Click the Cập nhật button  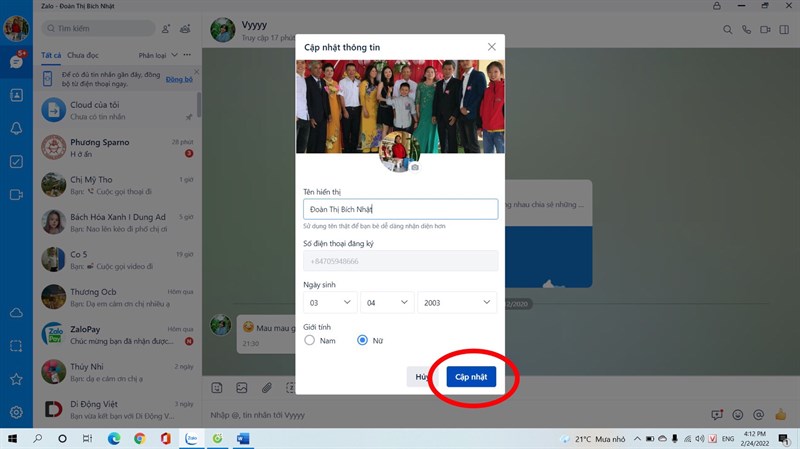(x=471, y=377)
